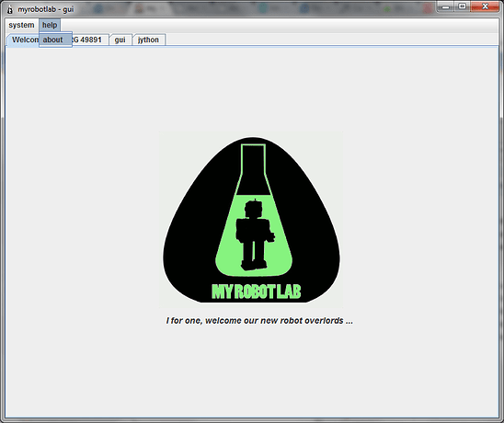The image size is (504, 423).
Task: Click the MY ROBOT LAB logo text
Action: tap(257, 292)
